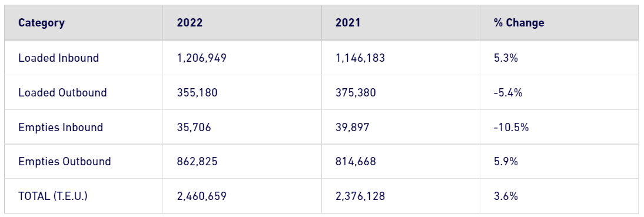Click the Category column header
644x217 pixels.
click(x=41, y=22)
